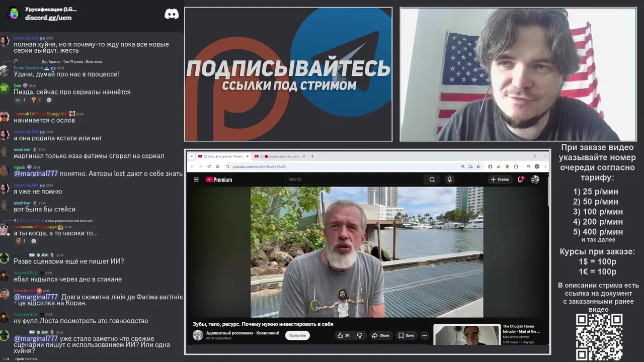This screenshot has height=362, width=644.
Task: Click the message 'начинается с ослов'
Action: (44, 120)
